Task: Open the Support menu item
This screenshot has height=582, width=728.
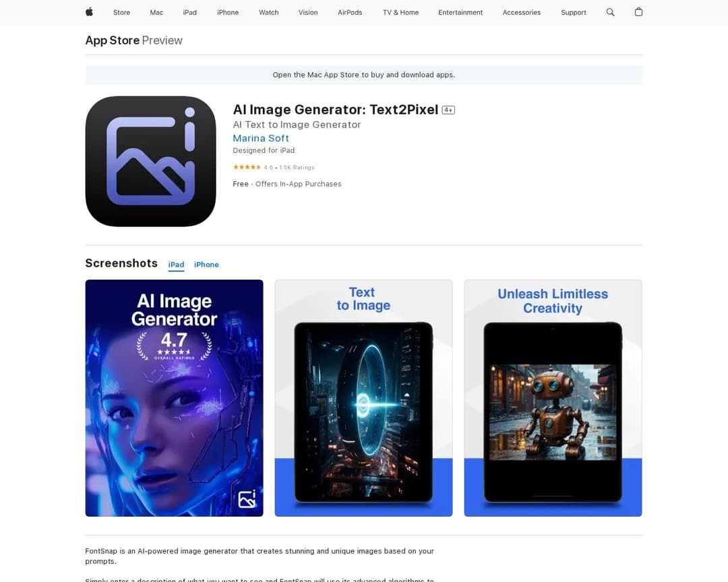Action: (574, 13)
